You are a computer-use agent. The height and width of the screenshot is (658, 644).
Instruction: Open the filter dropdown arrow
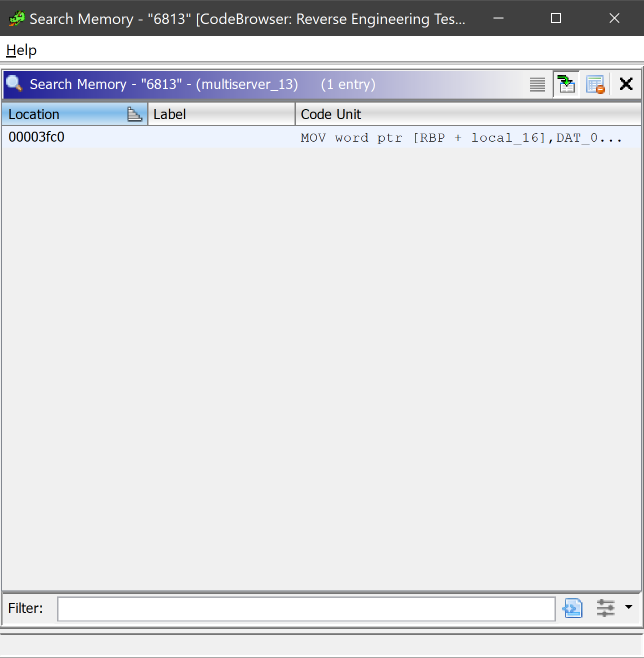[x=629, y=608]
